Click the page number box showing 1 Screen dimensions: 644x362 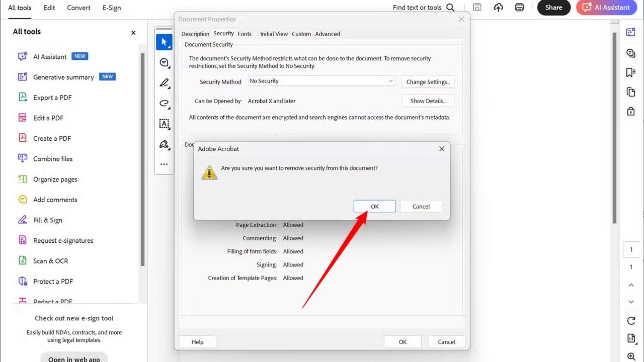[x=631, y=250]
